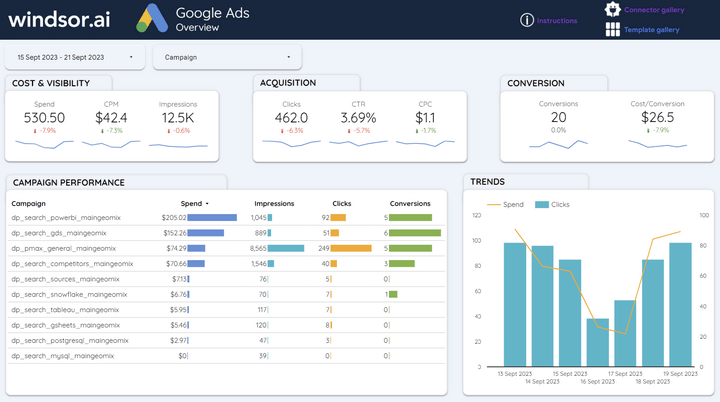
Task: Open the date range dropdown 15 Sept 2023
Action: click(x=75, y=57)
